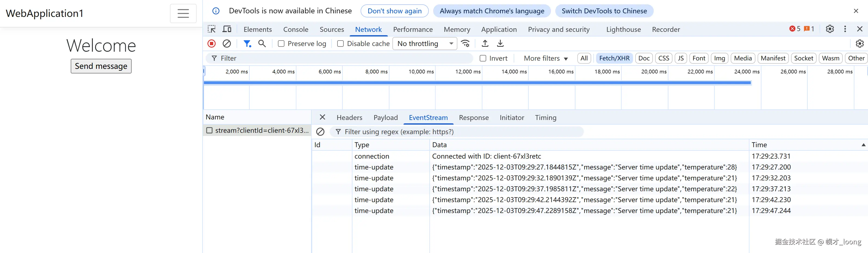Click the export HAR download icon
The width and height of the screenshot is (868, 253).
tap(500, 44)
